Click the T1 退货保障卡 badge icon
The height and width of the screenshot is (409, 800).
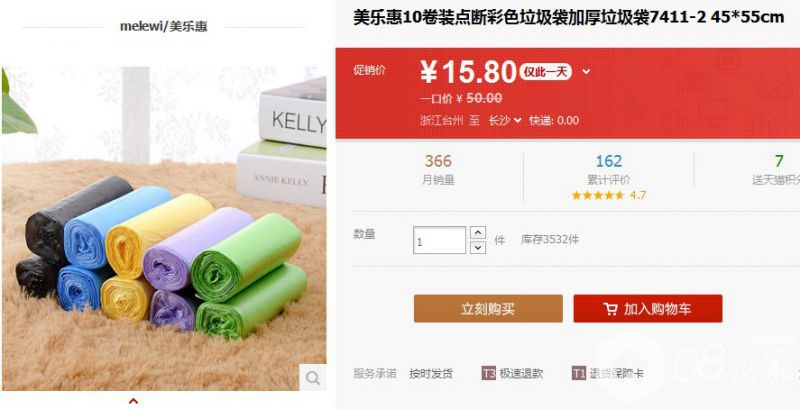coord(579,373)
